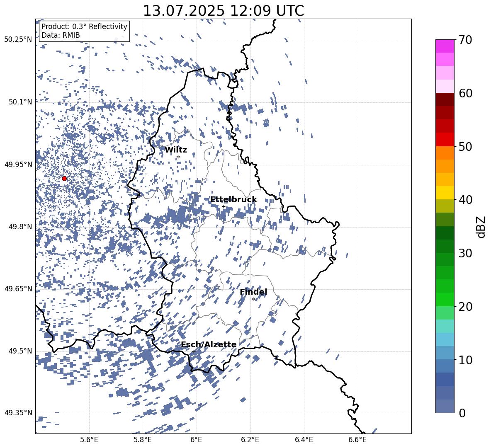The height and width of the screenshot is (448, 491).
Task: Click the yellow colorbar segment above 40
Action: 445,193
